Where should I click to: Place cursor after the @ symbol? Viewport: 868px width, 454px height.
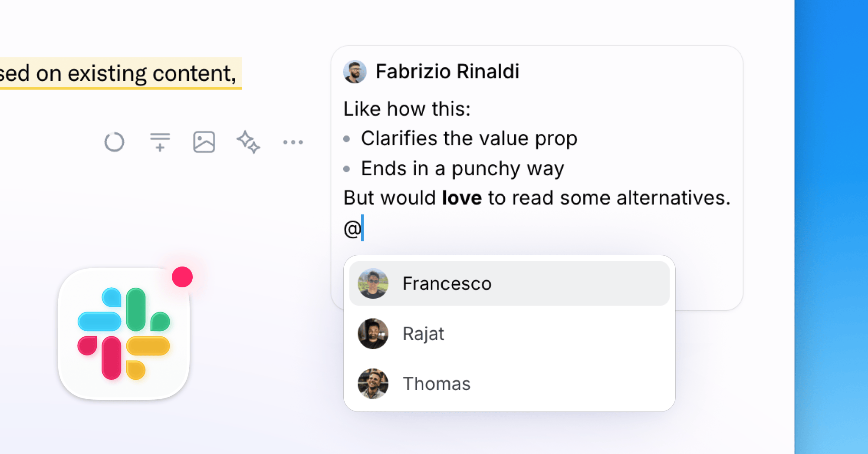tap(363, 228)
